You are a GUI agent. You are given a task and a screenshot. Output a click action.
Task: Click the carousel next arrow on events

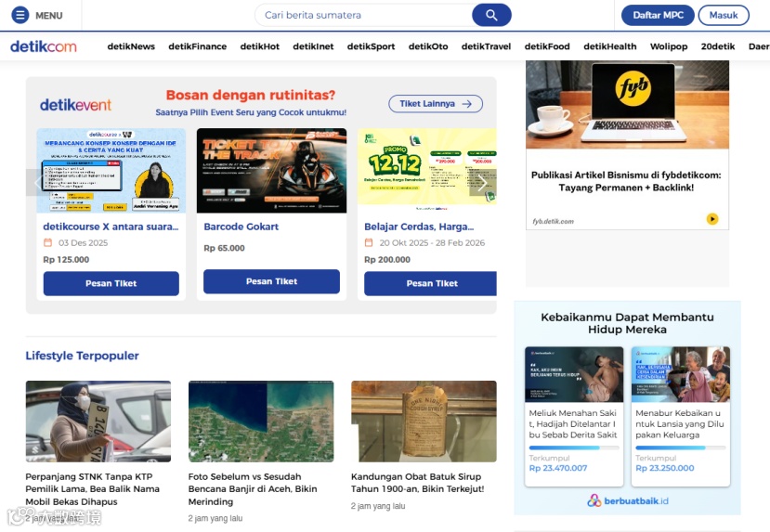tap(483, 183)
